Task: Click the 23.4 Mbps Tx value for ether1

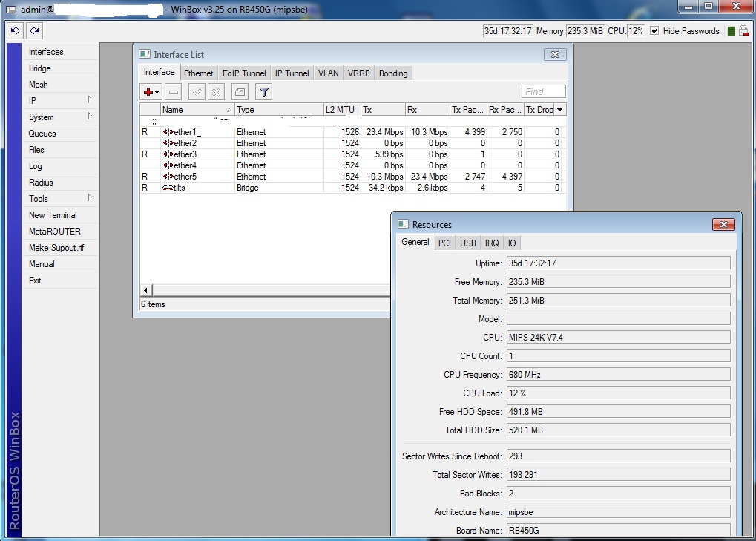Action: (384, 132)
